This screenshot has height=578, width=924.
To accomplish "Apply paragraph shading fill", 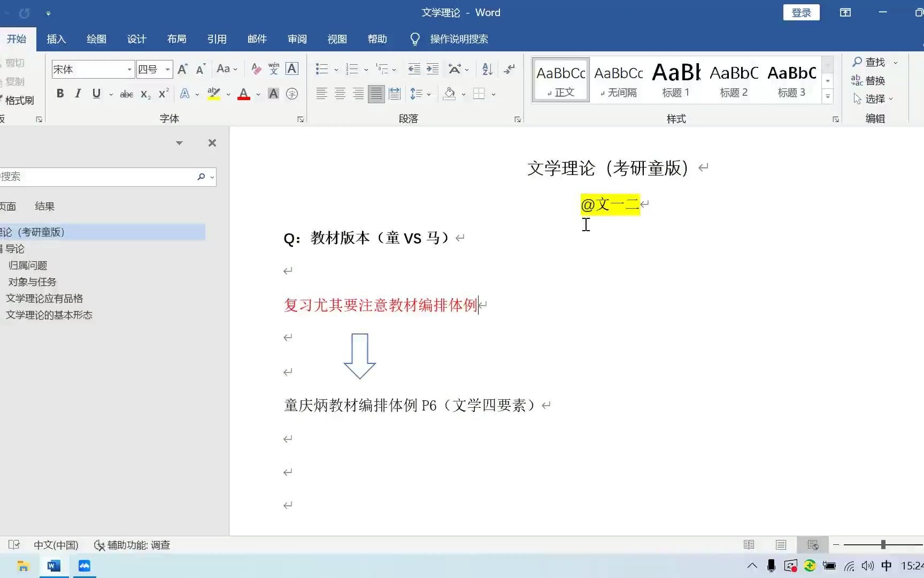I will click(x=450, y=94).
